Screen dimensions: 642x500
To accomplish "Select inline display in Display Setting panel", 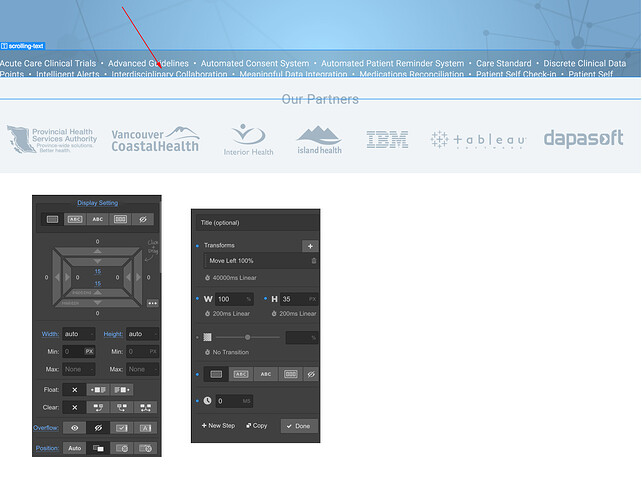I will tap(97, 219).
